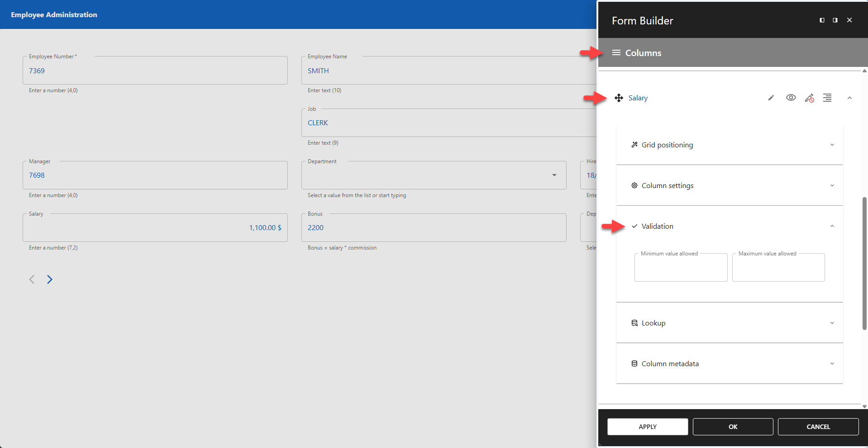Click the database icon beside Lookup
This screenshot has height=448, width=868.
pyautogui.click(x=634, y=323)
